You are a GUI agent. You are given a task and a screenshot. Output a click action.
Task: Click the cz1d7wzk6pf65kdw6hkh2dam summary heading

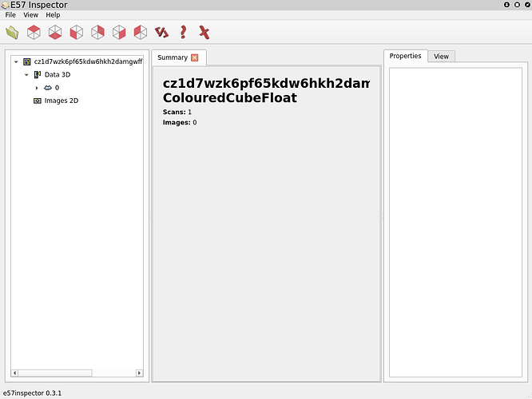[x=266, y=83]
